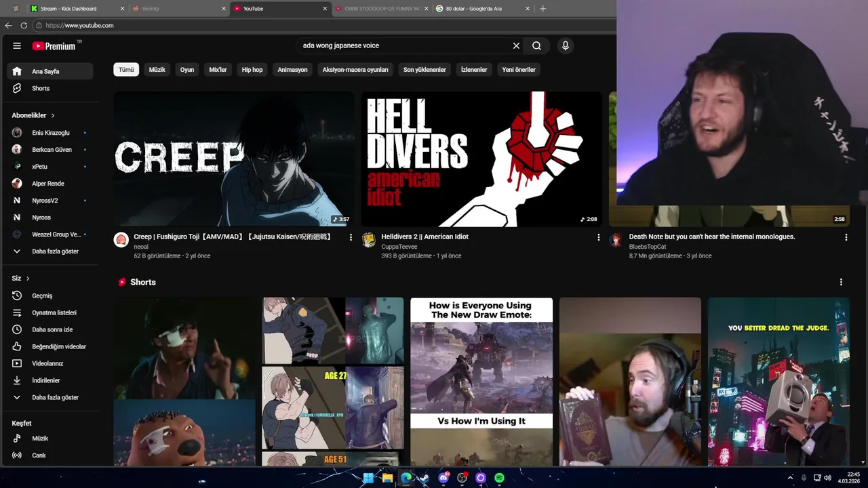The height and width of the screenshot is (488, 868).
Task: Open Enis Kirazoglu channel subscription
Action: [50, 133]
